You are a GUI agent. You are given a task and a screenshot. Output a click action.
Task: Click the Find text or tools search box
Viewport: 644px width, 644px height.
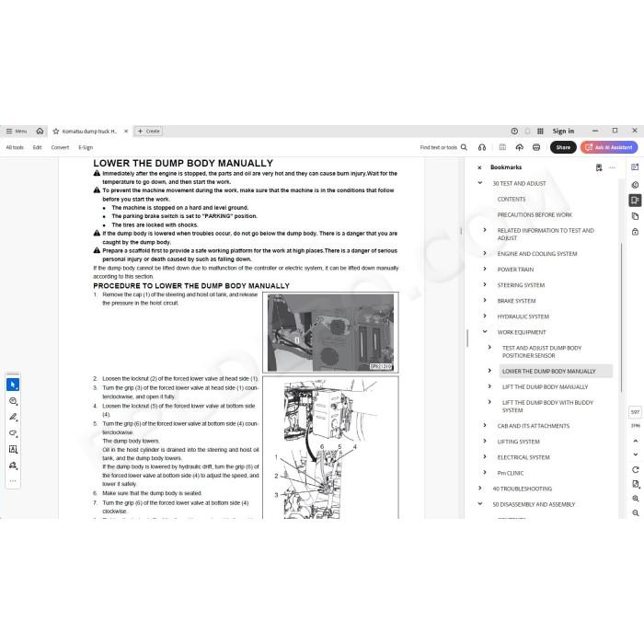click(x=443, y=147)
